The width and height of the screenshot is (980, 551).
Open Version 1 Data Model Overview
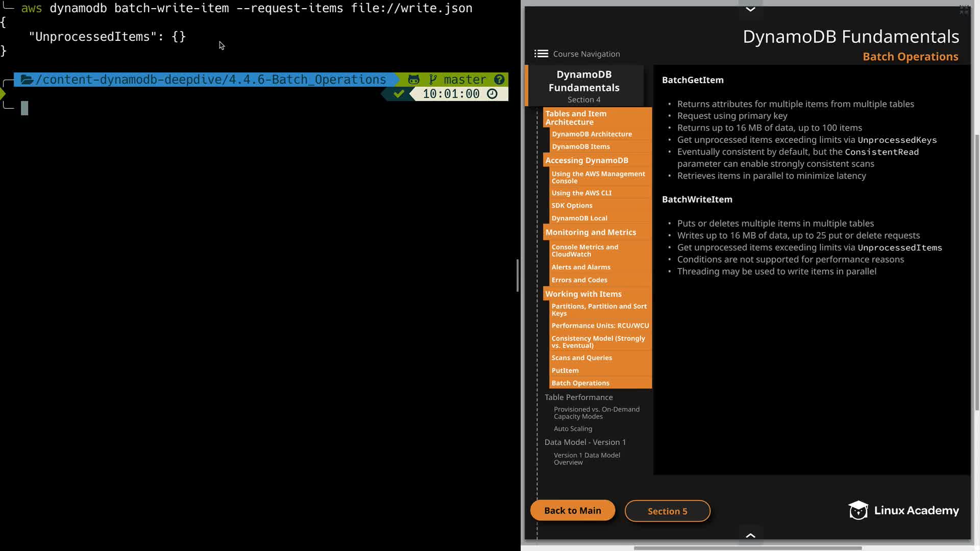pyautogui.click(x=586, y=458)
